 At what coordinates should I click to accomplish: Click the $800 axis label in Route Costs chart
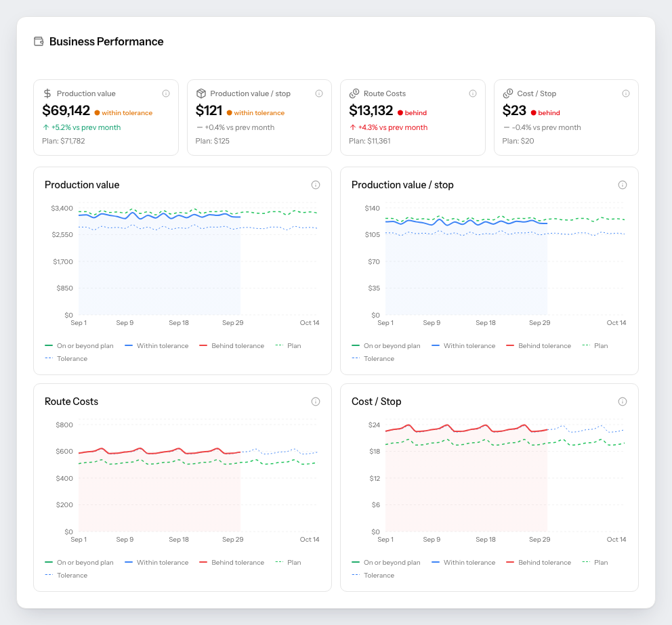(64, 425)
